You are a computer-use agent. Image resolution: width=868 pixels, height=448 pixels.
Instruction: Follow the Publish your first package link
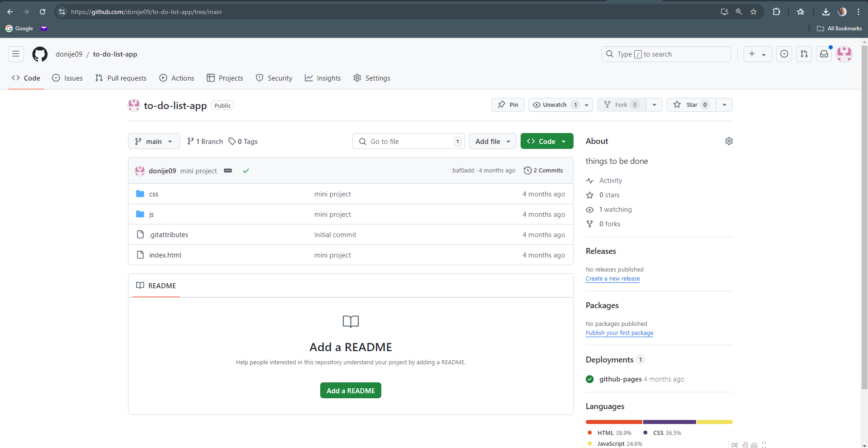point(620,333)
